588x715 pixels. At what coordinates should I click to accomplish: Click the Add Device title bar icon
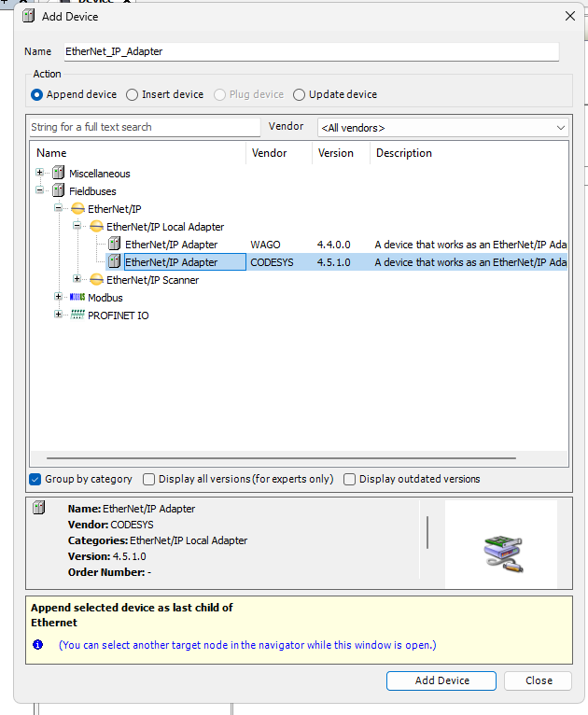click(29, 16)
